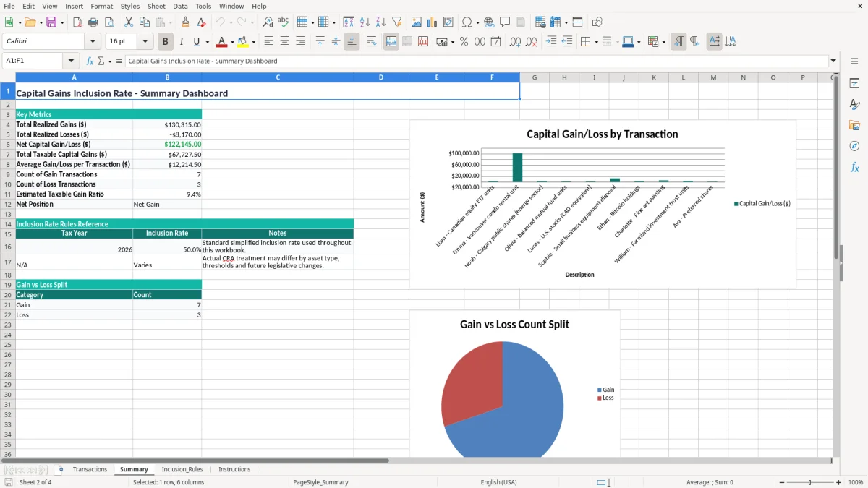Image resolution: width=868 pixels, height=488 pixels.
Task: Apply the yellow background color swatch
Action: click(x=243, y=42)
